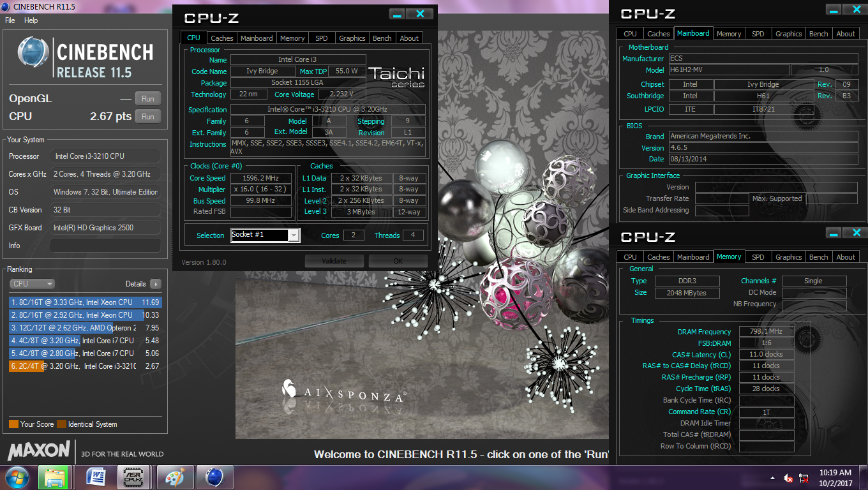The height and width of the screenshot is (490, 868).
Task: Click the muted volume icon in the system tray
Action: [788, 478]
